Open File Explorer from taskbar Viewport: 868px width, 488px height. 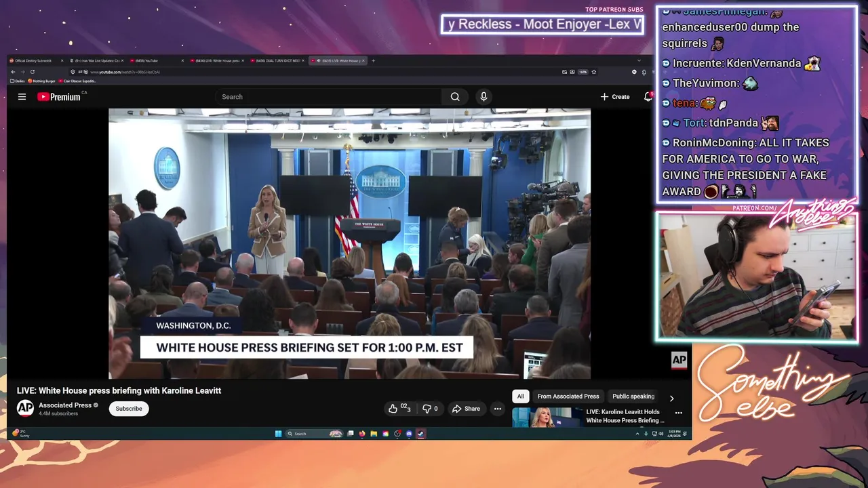[374, 434]
